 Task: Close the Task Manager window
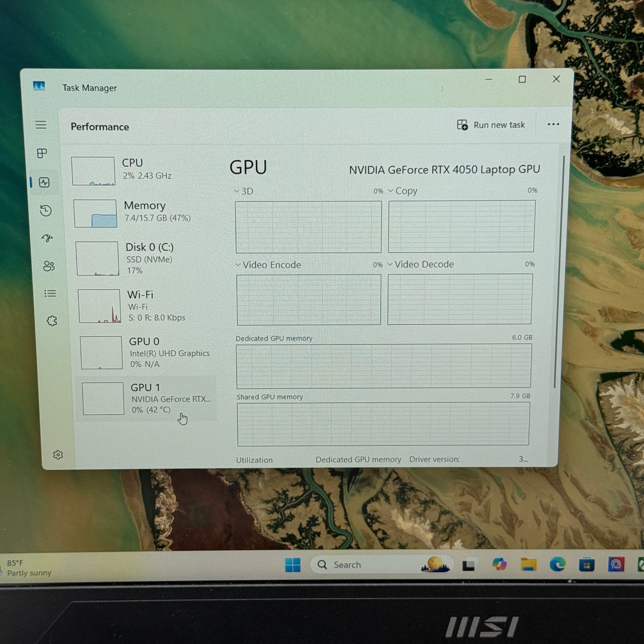click(x=556, y=79)
